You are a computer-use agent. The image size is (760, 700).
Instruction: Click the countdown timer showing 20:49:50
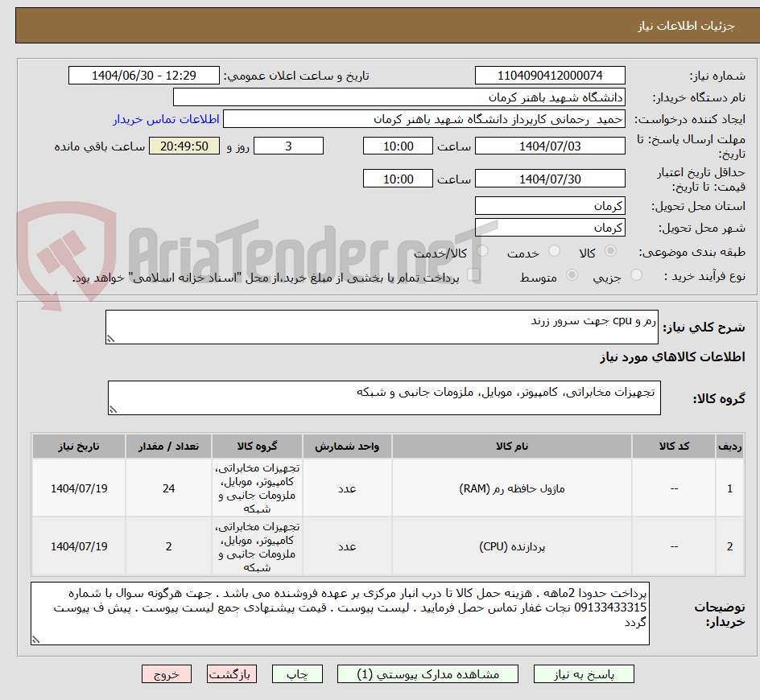[x=184, y=146]
